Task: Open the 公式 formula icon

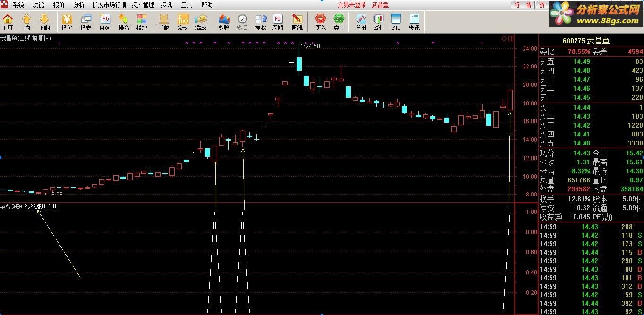Action: pos(183,22)
